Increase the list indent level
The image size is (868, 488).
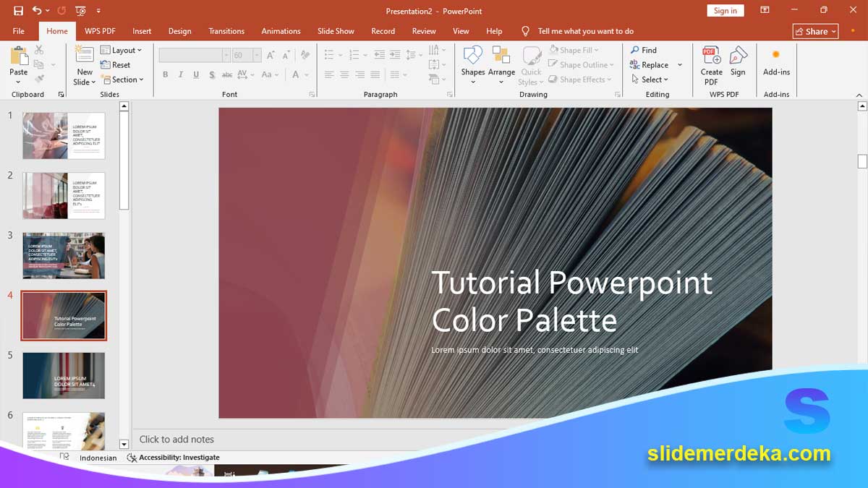click(395, 55)
